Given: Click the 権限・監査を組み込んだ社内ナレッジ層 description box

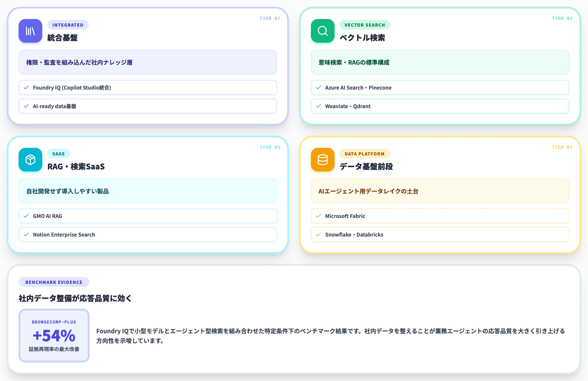Looking at the screenshot, I should 148,62.
